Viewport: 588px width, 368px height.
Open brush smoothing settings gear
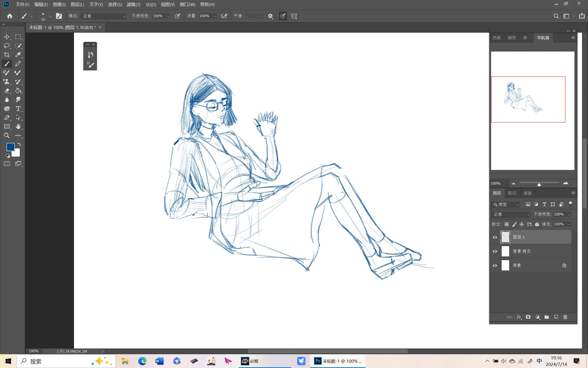[x=271, y=16]
